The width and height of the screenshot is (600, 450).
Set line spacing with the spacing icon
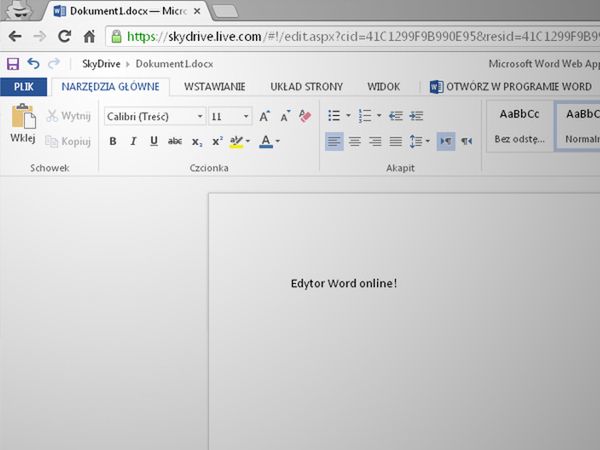pos(416,142)
